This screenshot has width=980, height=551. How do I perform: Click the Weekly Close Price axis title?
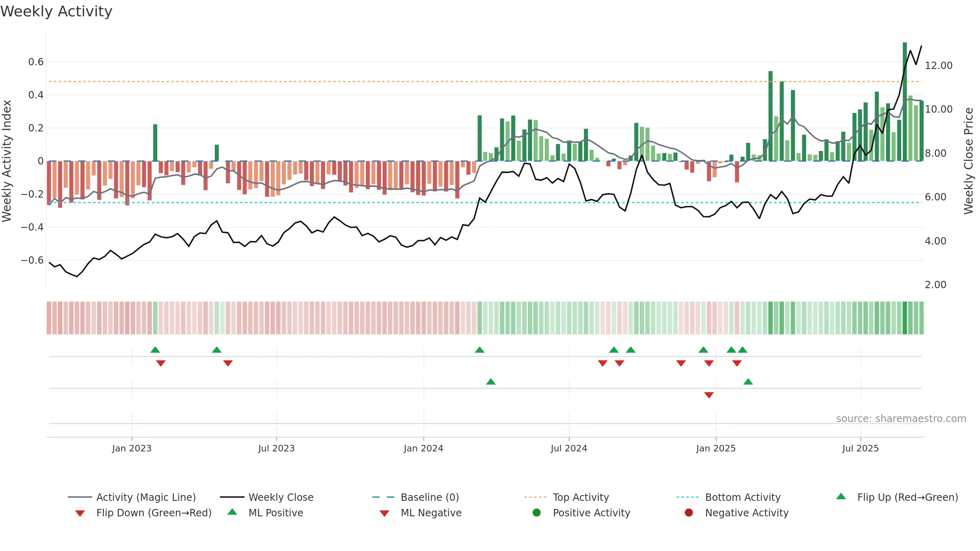[969, 161]
